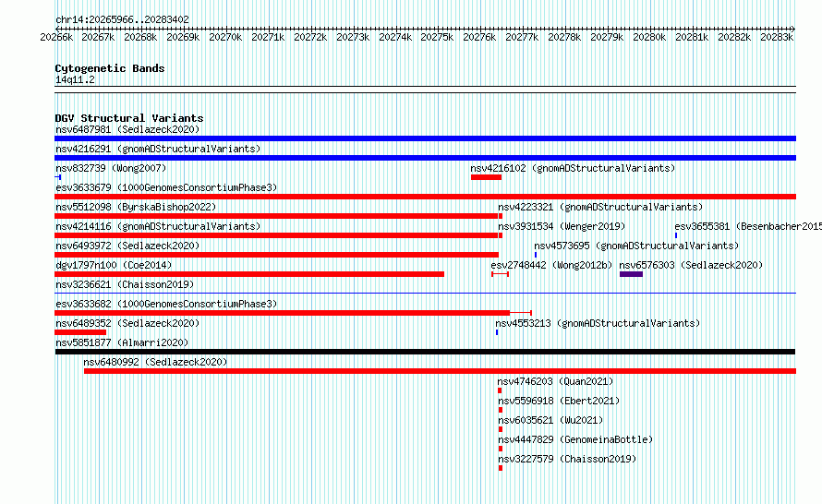This screenshot has height=504, width=822.
Task: Click the esv3655381 (Besenbacher2015) label
Action: (748, 226)
